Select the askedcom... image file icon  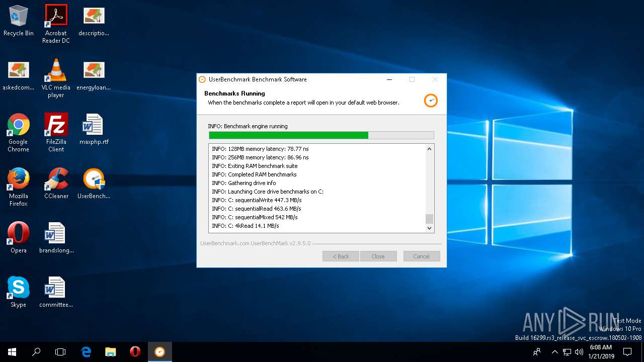[19, 75]
